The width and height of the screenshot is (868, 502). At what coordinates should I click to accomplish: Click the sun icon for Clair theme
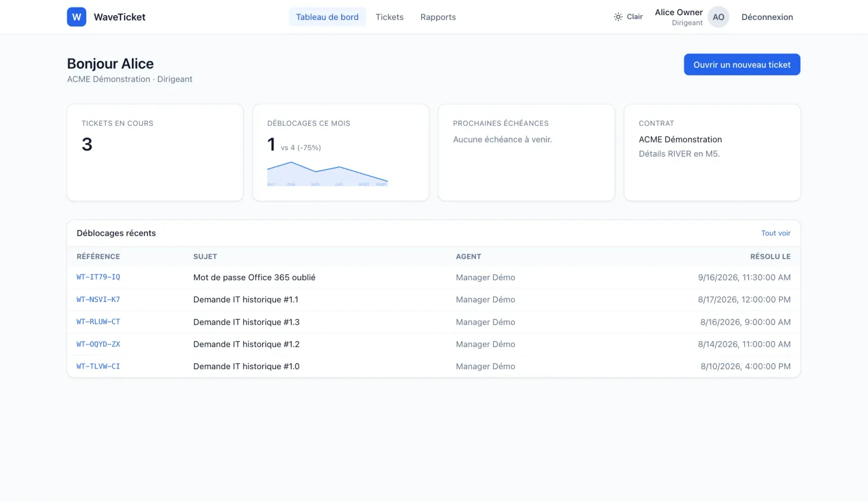(618, 17)
